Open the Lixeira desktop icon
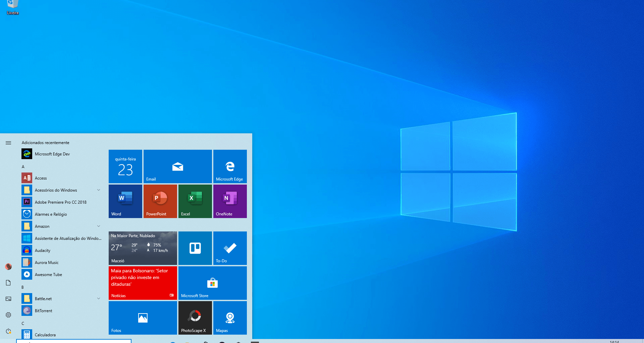Screen dimensions: 644x343 (13, 7)
